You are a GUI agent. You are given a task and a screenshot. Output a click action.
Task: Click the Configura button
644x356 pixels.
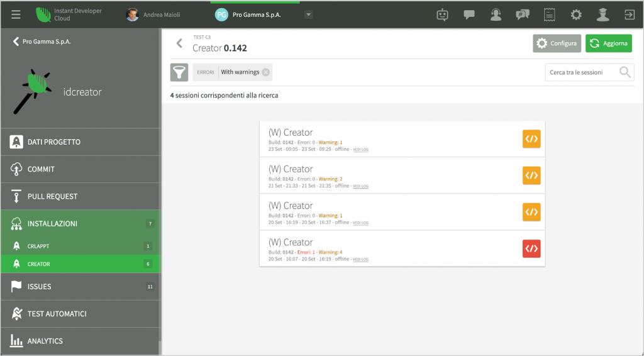[x=557, y=43]
